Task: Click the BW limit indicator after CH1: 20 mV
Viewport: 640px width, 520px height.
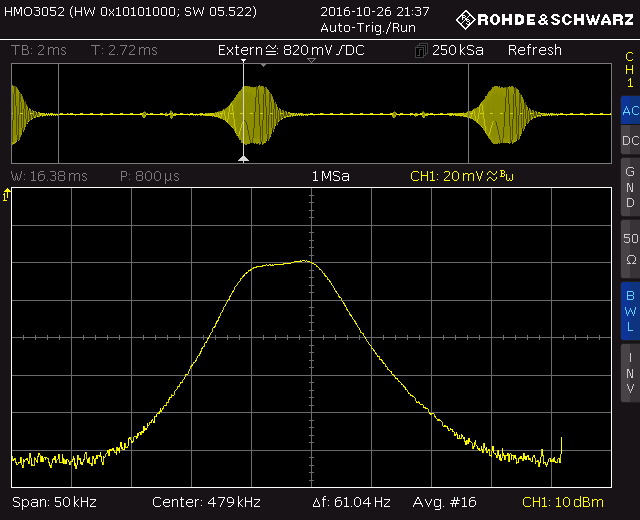Action: click(x=507, y=176)
